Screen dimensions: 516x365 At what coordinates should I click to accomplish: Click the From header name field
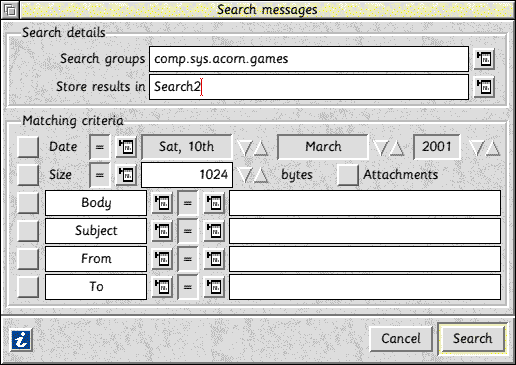click(x=96, y=259)
